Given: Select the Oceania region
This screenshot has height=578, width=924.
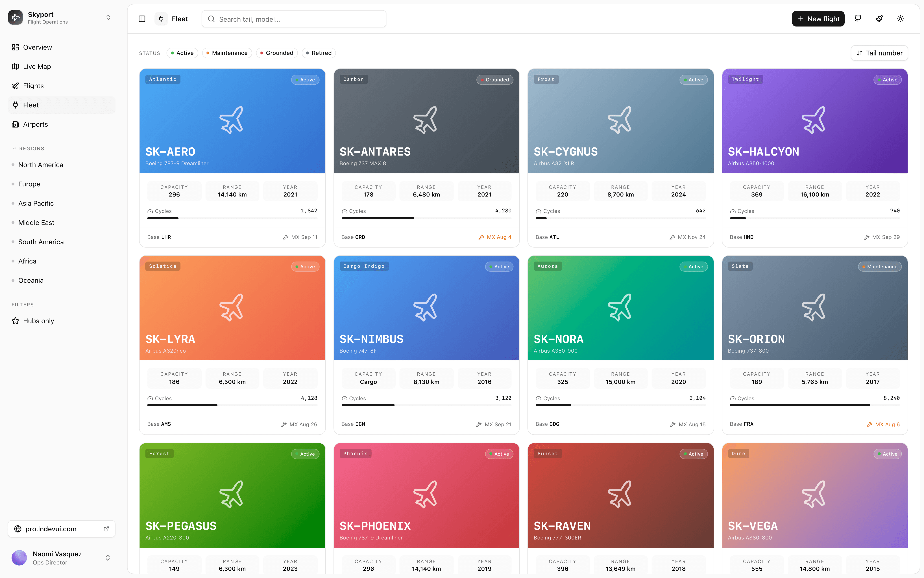Looking at the screenshot, I should coord(62,280).
